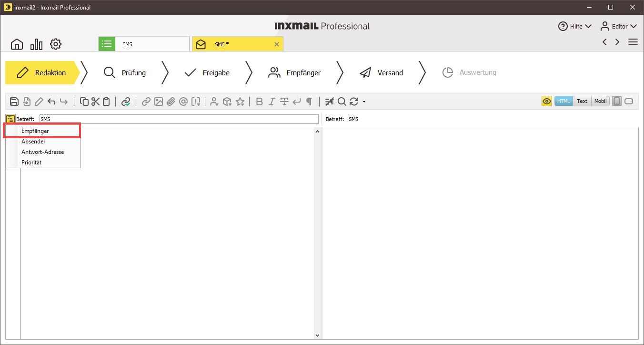Go to the Prüfung workflow step
The image size is (644, 345).
coord(125,72)
